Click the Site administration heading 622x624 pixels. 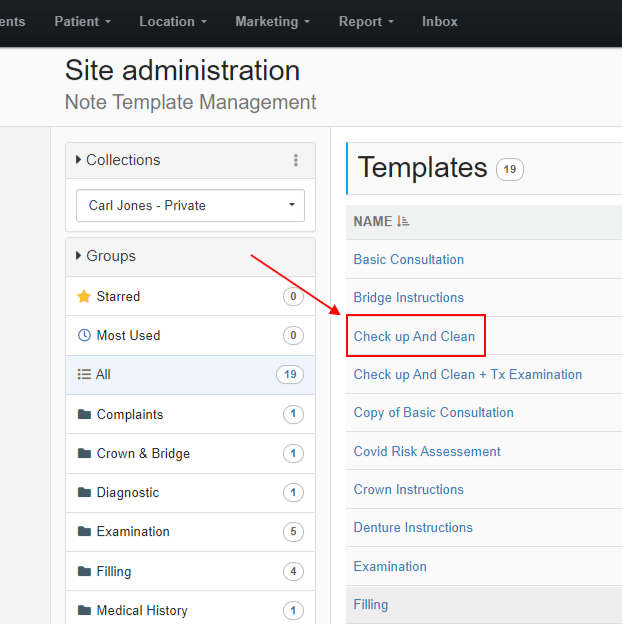click(182, 70)
